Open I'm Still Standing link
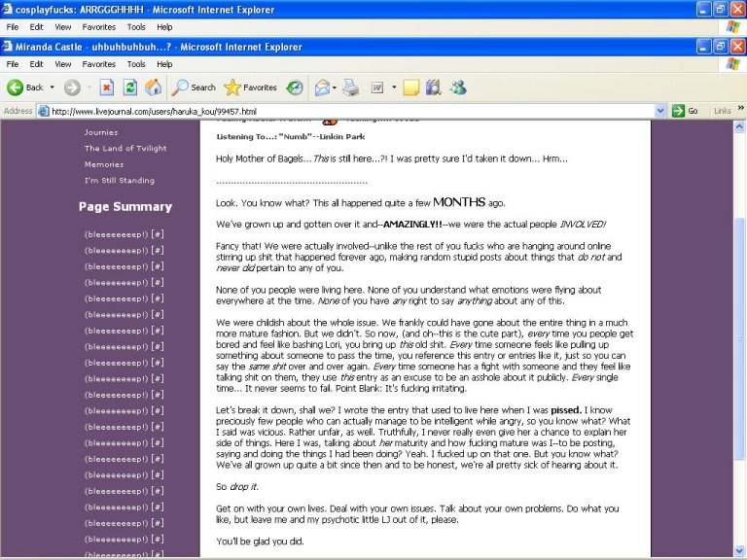The height and width of the screenshot is (560, 747). tap(119, 181)
